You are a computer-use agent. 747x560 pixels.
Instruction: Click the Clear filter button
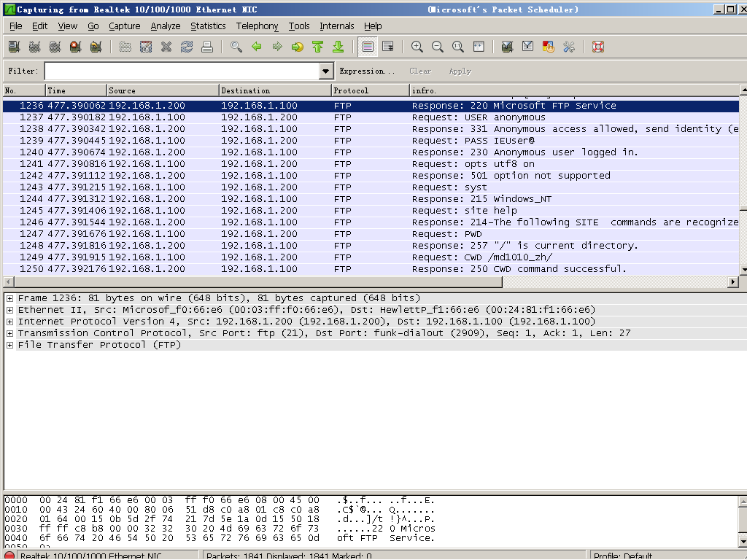pyautogui.click(x=420, y=71)
